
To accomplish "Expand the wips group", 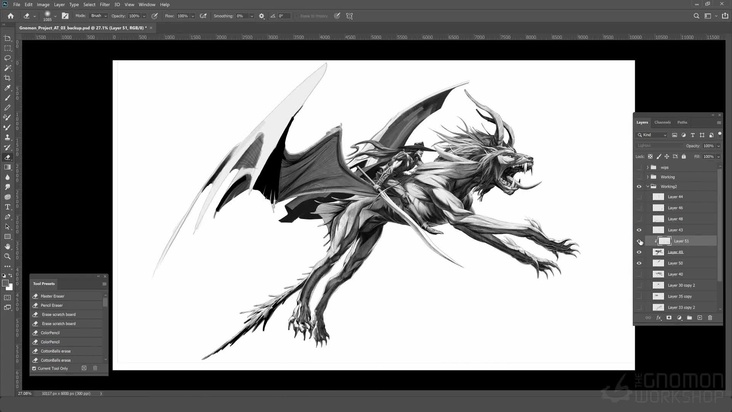I will pos(648,167).
